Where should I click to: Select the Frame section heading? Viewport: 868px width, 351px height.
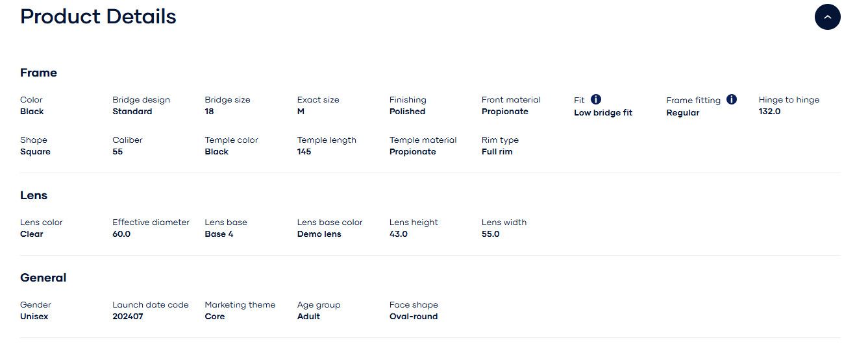pyautogui.click(x=38, y=73)
